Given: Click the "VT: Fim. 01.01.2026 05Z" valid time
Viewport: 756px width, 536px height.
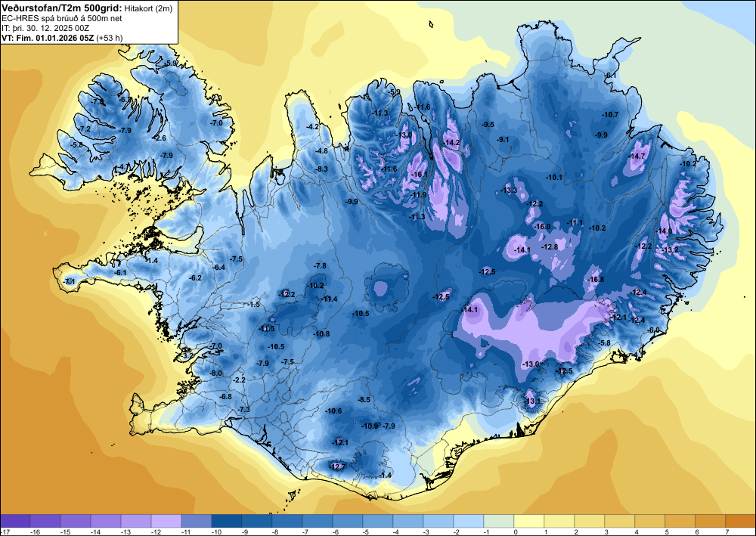Looking at the screenshot, I should [x=48, y=38].
